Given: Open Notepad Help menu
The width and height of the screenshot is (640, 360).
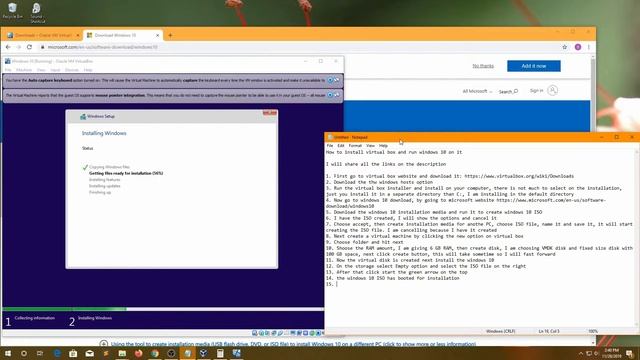Looking at the screenshot, I should [383, 146].
